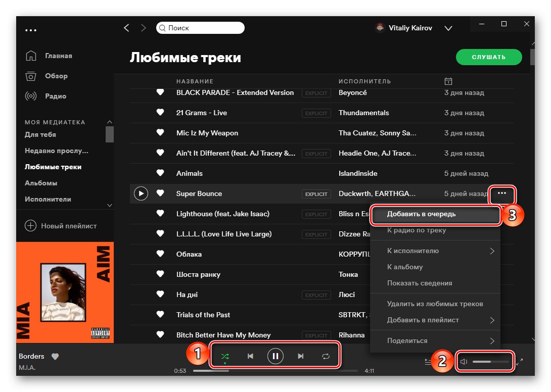The width and height of the screenshot is (551, 392).
Task: Open Главная home page
Action: (x=58, y=56)
